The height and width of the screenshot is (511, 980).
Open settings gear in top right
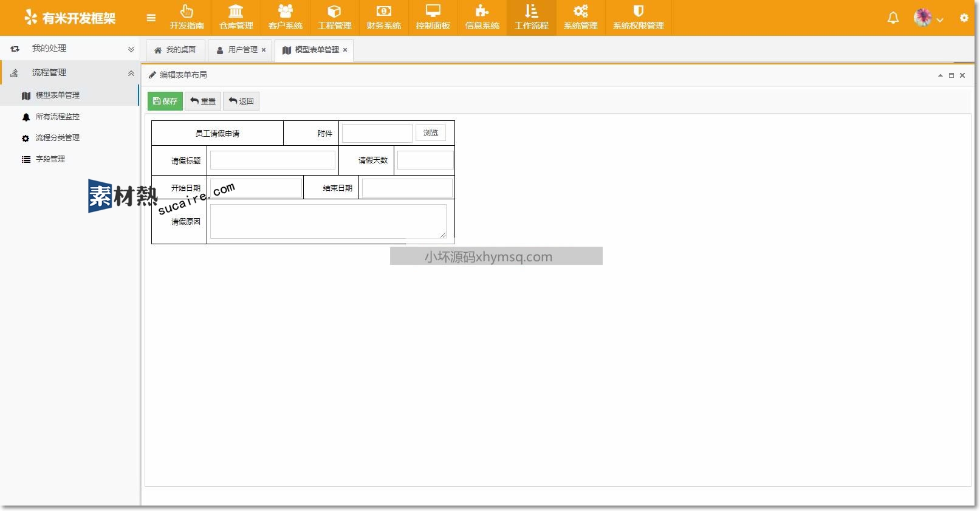pyautogui.click(x=964, y=18)
